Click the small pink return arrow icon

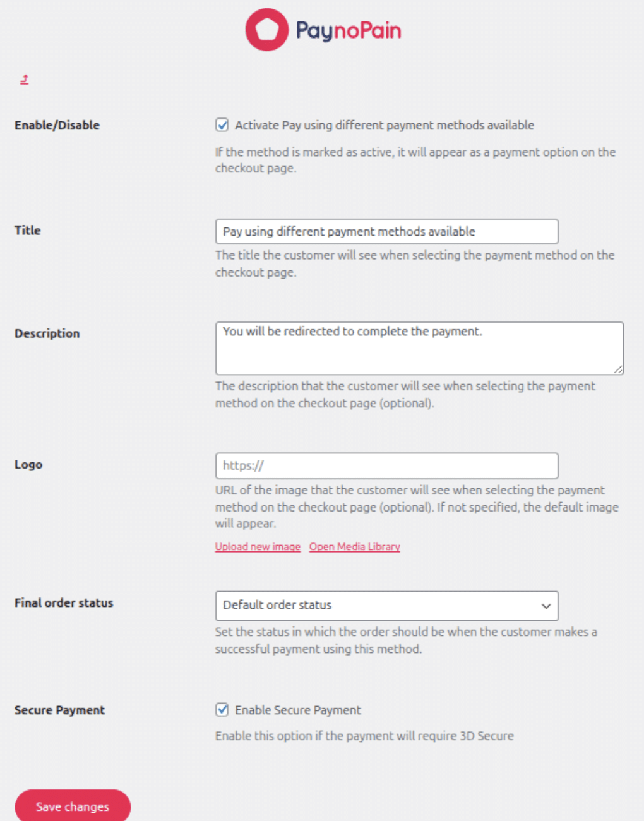(24, 79)
